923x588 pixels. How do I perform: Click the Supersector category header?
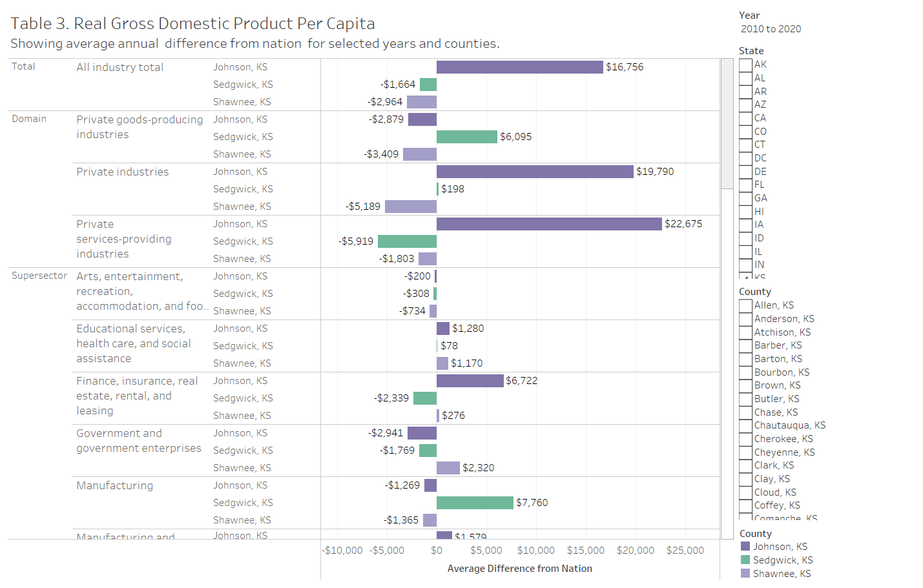(x=39, y=276)
